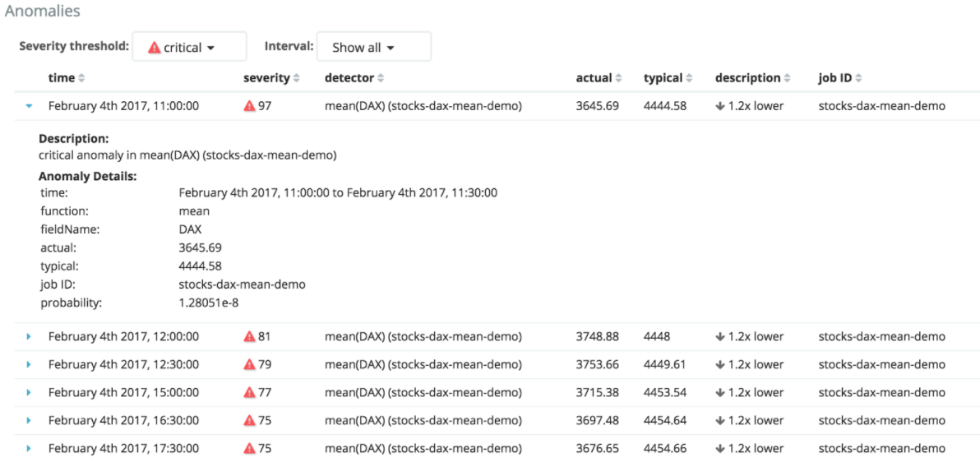Click warning icon beside severity 79

tap(249, 364)
